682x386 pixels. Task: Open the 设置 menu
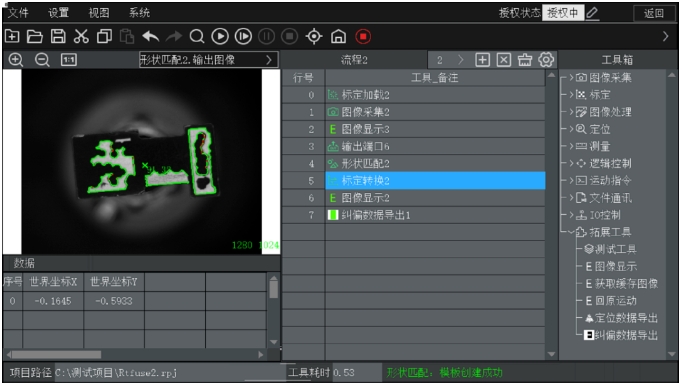pyautogui.click(x=59, y=13)
